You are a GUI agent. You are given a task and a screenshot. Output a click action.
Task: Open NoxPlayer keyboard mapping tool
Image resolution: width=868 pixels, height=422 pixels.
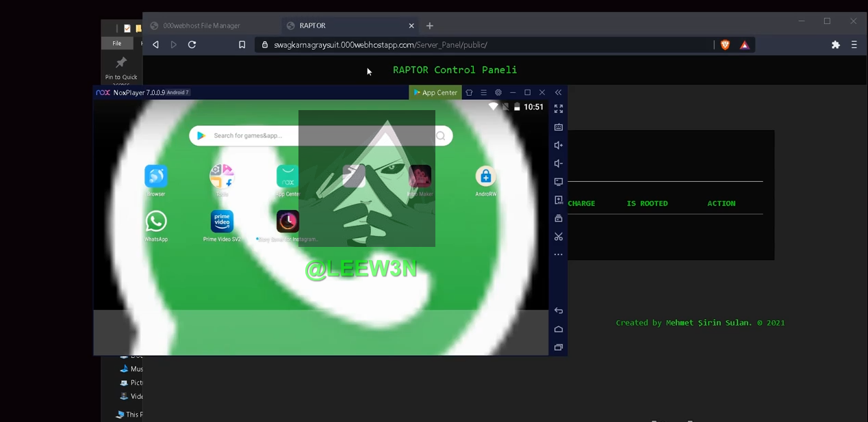pos(559,127)
